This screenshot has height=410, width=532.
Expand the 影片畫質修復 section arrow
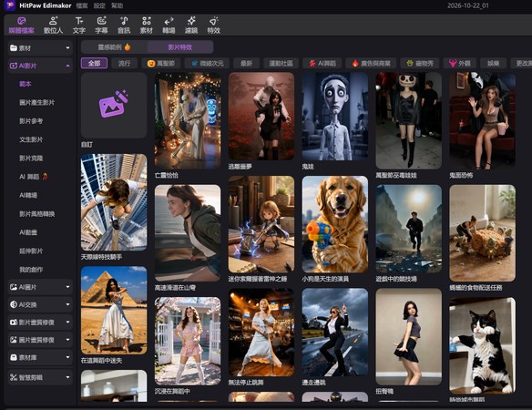tap(67, 323)
